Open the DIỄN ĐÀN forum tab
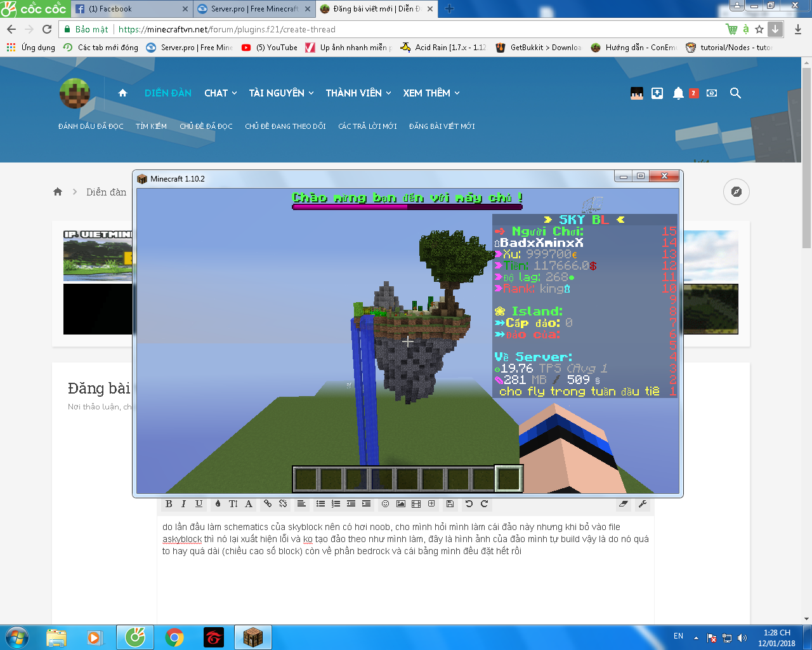This screenshot has width=812, height=650. coord(168,93)
